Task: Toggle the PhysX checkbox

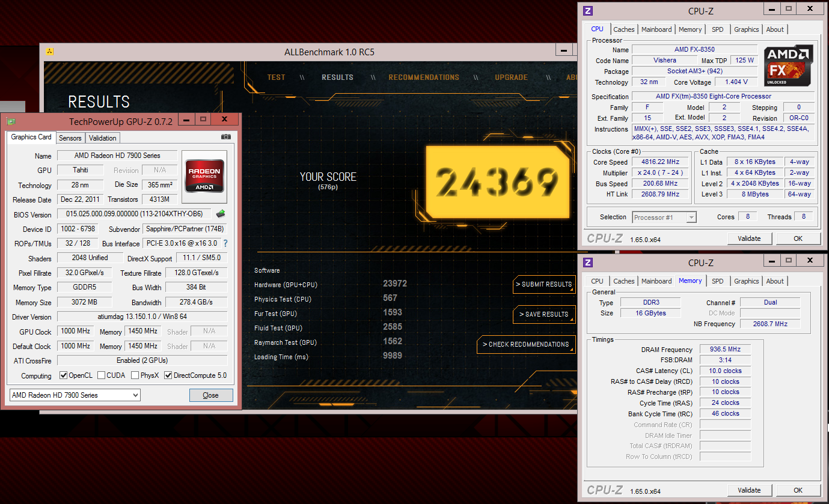Action: [x=135, y=375]
